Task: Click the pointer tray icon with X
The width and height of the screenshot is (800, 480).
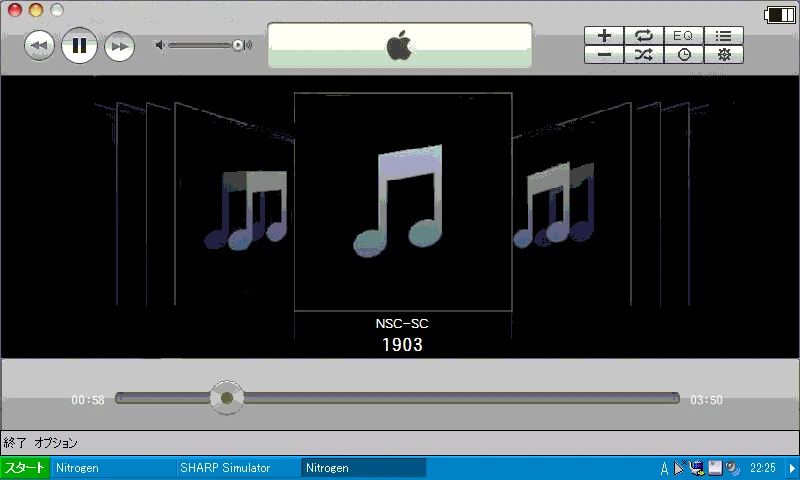Action: (x=680, y=467)
